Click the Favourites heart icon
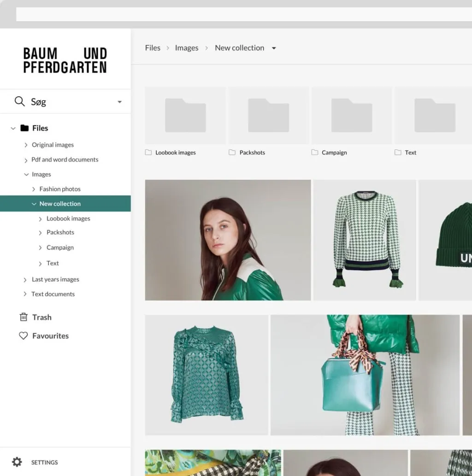472x476 pixels. point(24,336)
